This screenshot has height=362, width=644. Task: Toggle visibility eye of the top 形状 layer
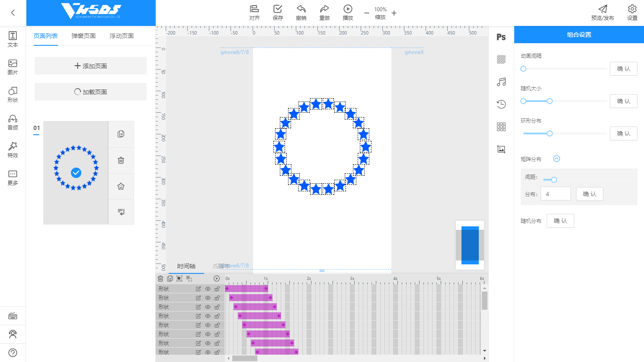[x=208, y=289]
